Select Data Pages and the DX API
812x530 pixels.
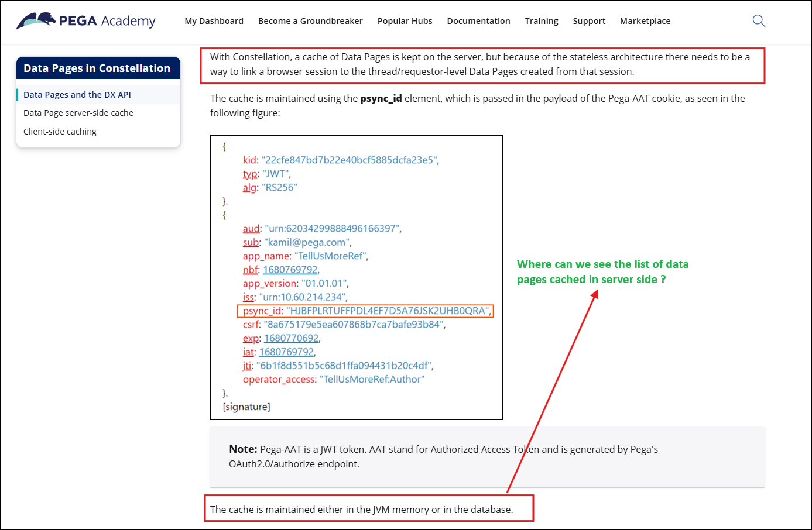pyautogui.click(x=77, y=94)
